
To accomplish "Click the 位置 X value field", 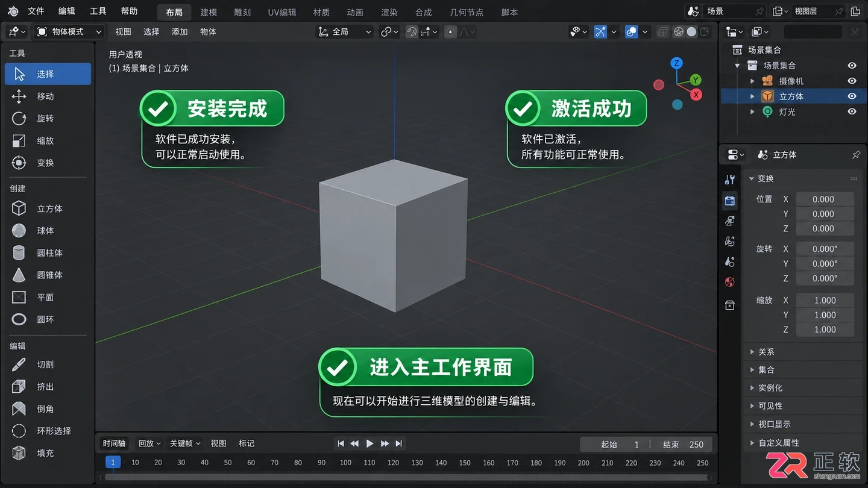I will click(825, 199).
